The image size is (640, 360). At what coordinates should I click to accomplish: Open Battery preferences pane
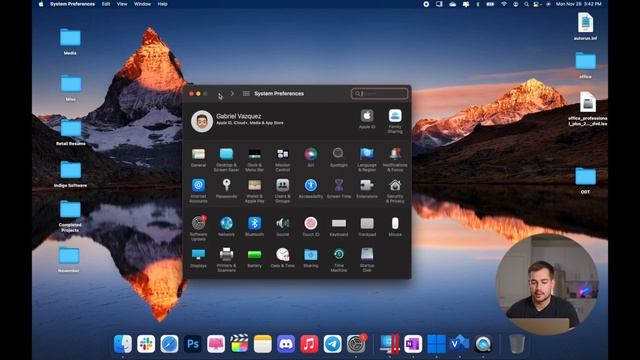[254, 258]
